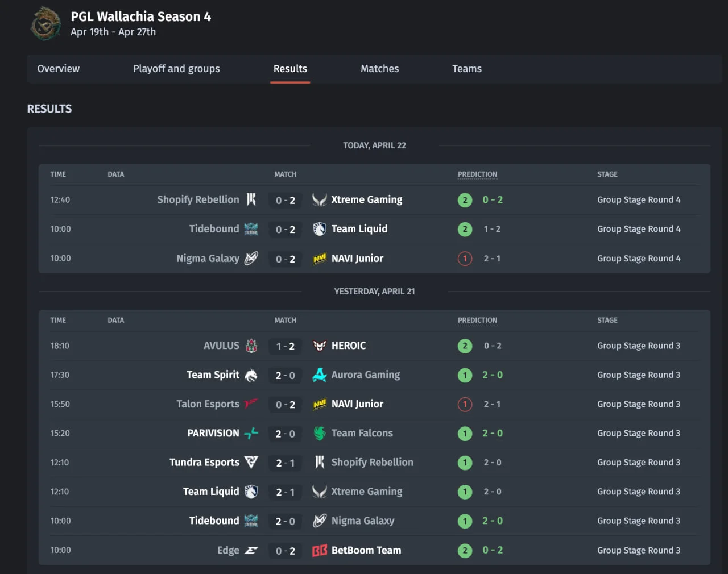Click the PARIVISION team logo
728x574 pixels.
[x=251, y=434]
